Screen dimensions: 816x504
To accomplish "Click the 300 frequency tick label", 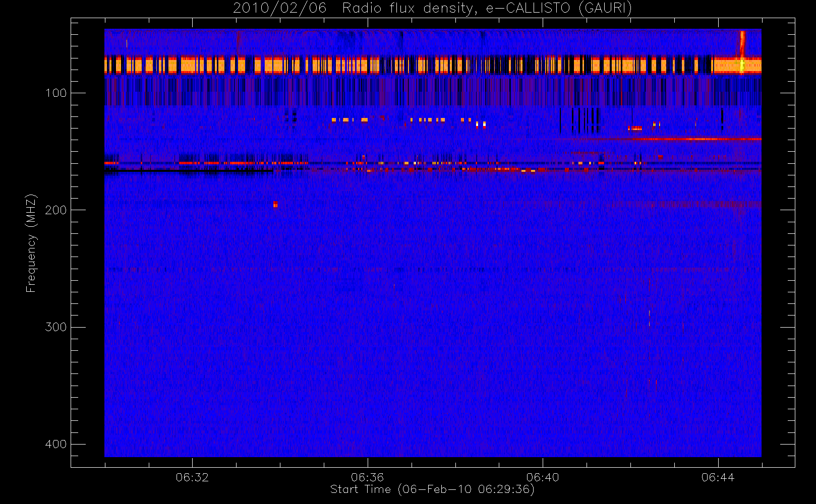I will coord(55,327).
